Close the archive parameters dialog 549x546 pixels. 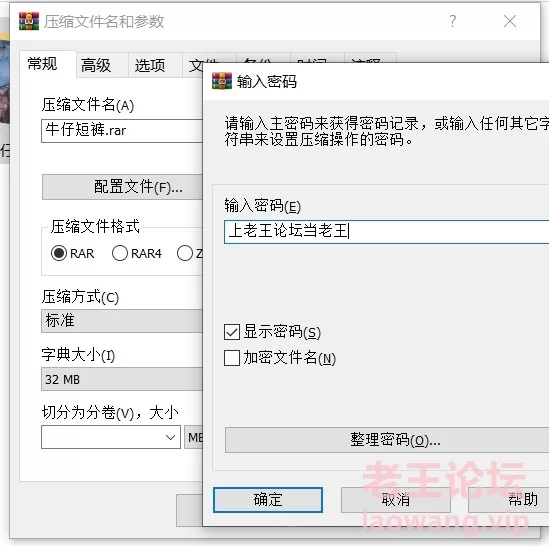tap(509, 21)
